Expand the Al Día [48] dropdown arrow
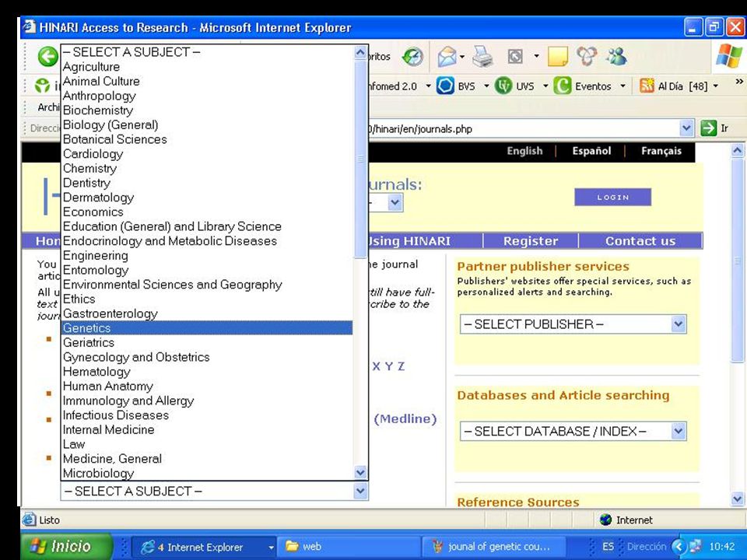Image resolution: width=747 pixels, height=560 pixels. tap(716, 86)
